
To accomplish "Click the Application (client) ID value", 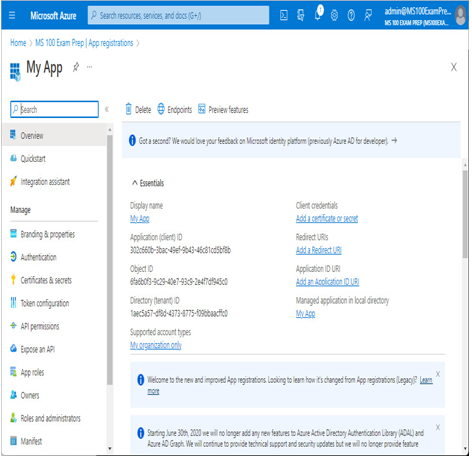I will 180,250.
